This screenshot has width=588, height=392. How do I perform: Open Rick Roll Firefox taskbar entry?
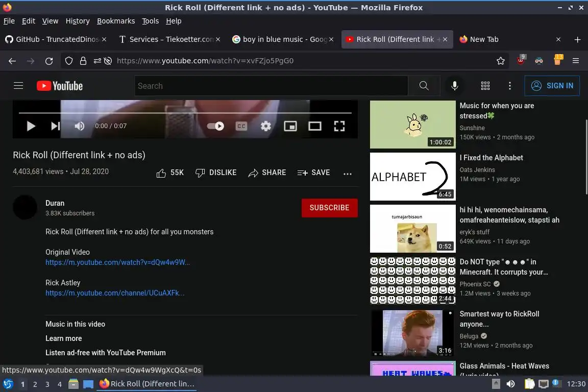click(x=146, y=384)
